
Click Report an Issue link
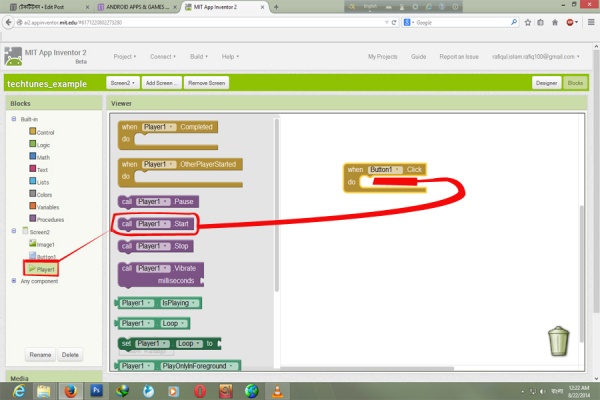pyautogui.click(x=459, y=57)
